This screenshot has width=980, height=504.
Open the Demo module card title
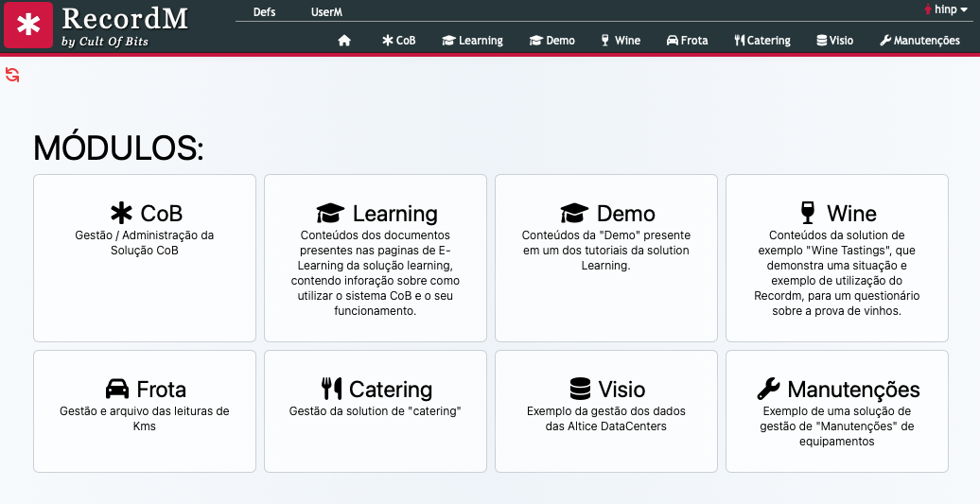625,214
